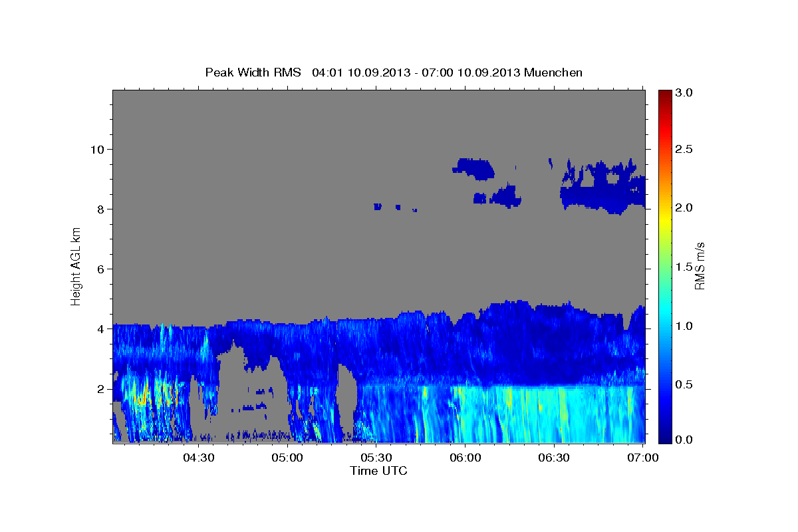The height and width of the screenshot is (532, 798).
Task: Click the colorbar value 0.5
Action: tap(684, 384)
